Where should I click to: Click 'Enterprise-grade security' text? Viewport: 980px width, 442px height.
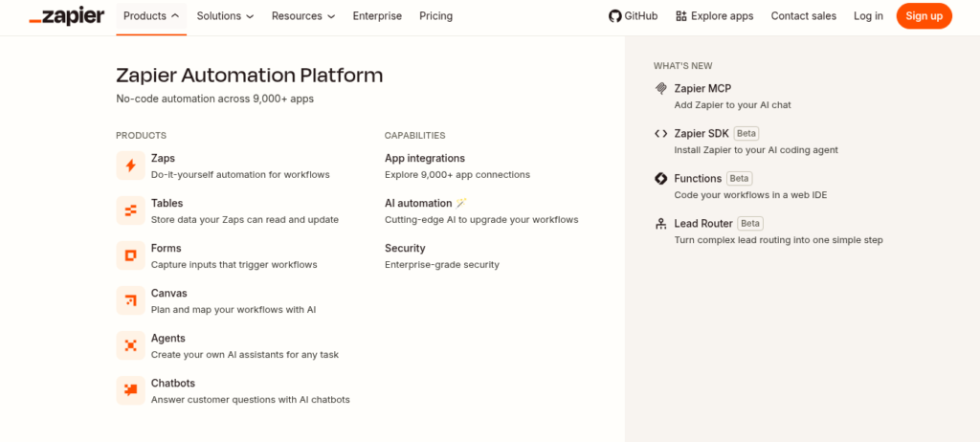tap(442, 265)
